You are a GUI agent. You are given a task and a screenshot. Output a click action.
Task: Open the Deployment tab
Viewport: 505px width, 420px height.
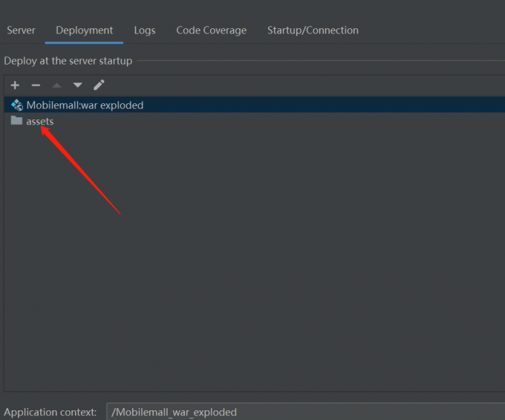tap(84, 30)
